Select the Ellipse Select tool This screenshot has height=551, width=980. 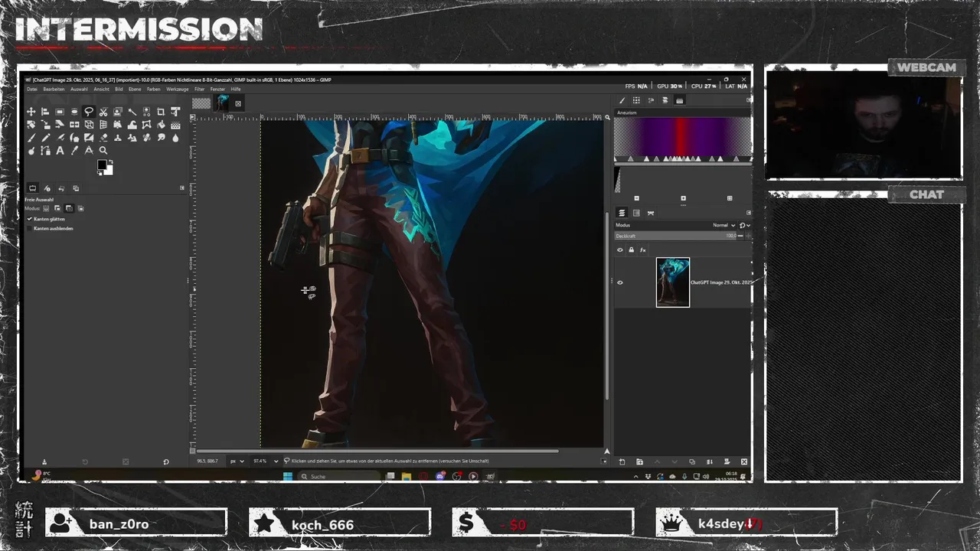pos(74,112)
